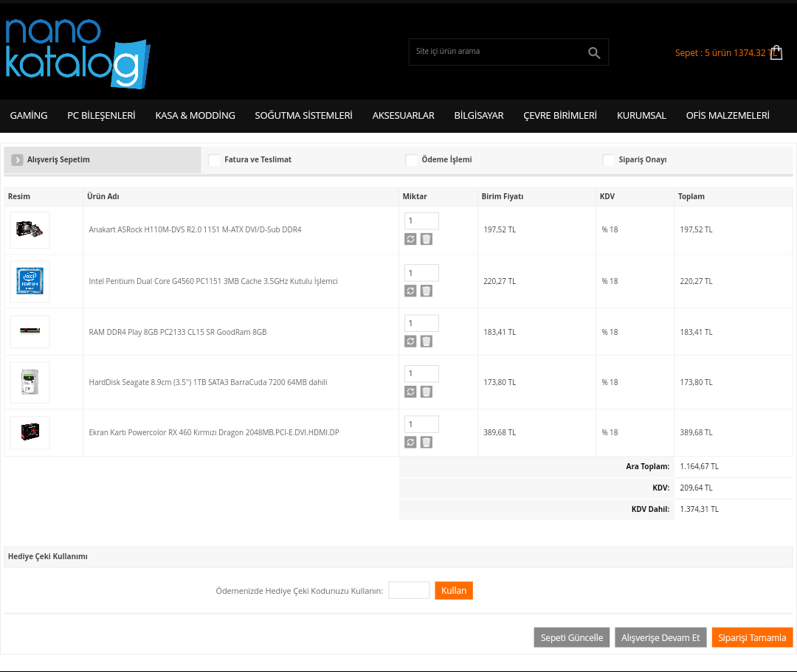Image resolution: width=797 pixels, height=672 pixels.
Task: Click the KDV amount 209,64 TL
Action: [x=697, y=488]
